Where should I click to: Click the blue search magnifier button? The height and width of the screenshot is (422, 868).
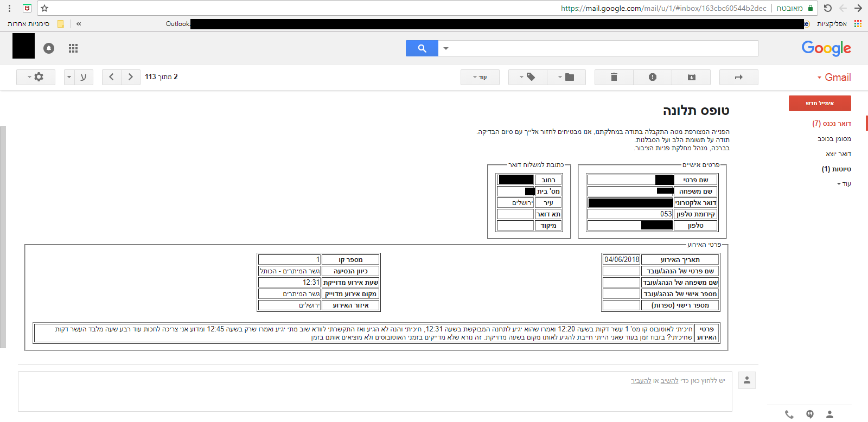click(x=422, y=48)
